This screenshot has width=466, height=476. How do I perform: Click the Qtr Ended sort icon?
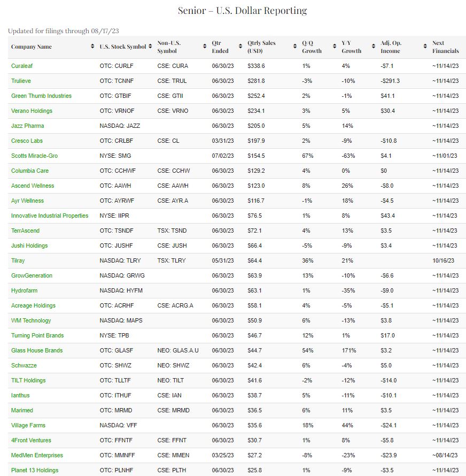click(x=241, y=47)
